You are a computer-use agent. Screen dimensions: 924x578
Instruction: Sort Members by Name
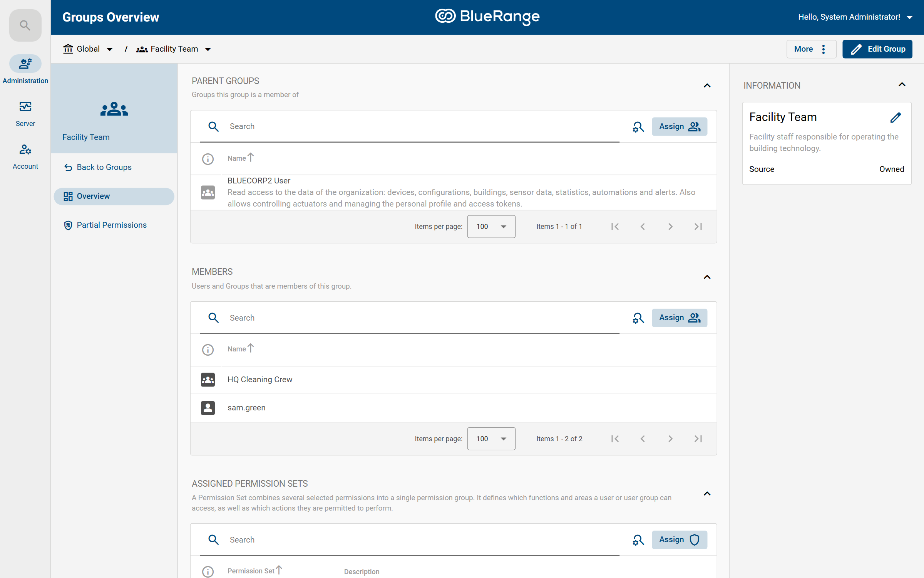coord(241,349)
